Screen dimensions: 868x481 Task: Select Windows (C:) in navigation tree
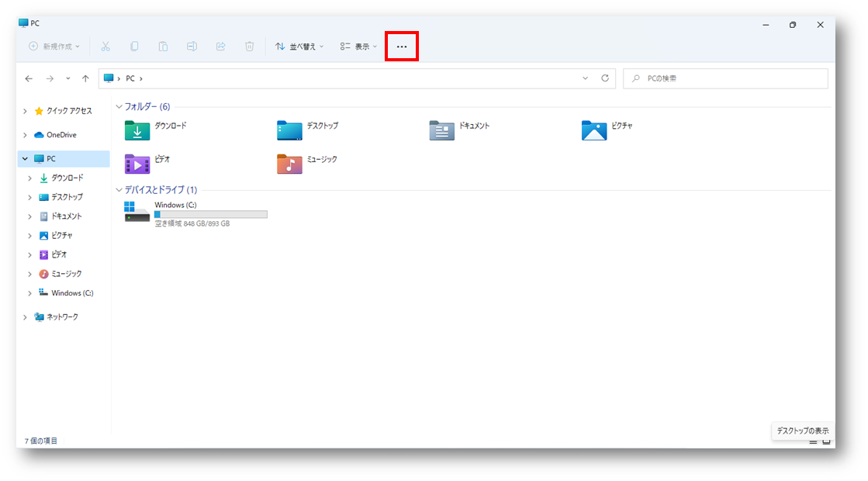pos(72,293)
